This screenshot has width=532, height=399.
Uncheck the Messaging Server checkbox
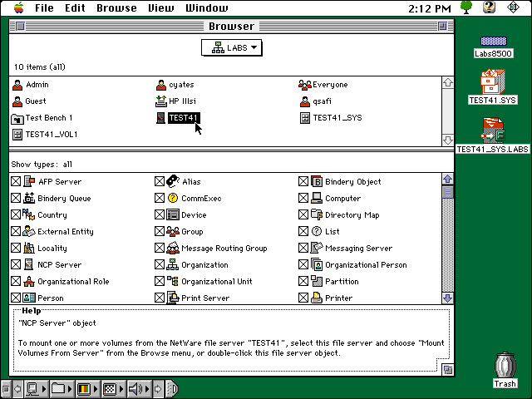303,248
